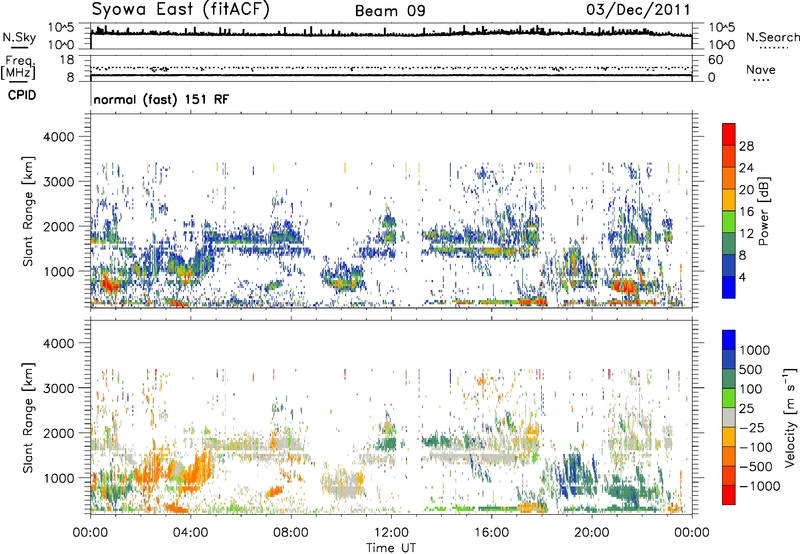Image resolution: width=800 pixels, height=554 pixels.
Task: Click the '12:00' time axis tick label
Action: pos(391,533)
